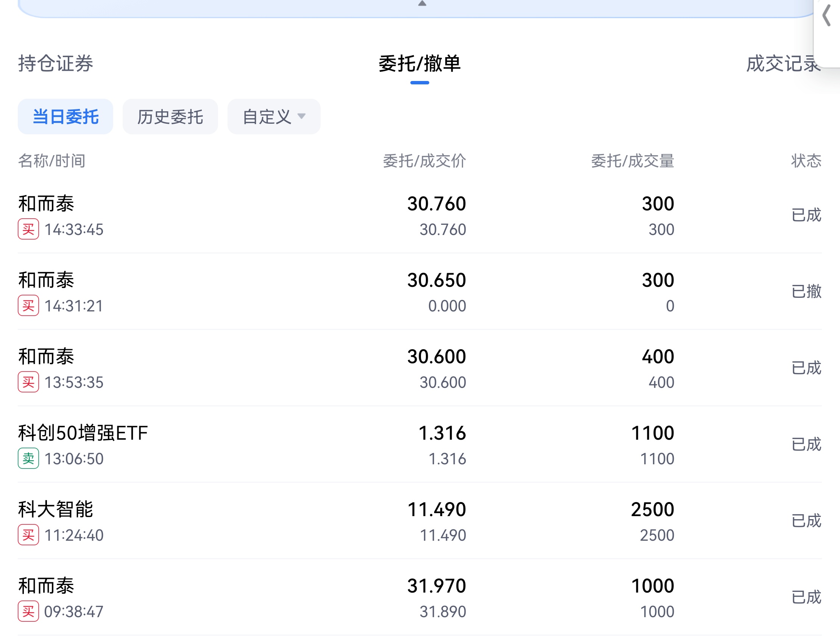Open the cancelled 和而泰 order at 14:31:21
840x641 pixels.
click(420, 292)
